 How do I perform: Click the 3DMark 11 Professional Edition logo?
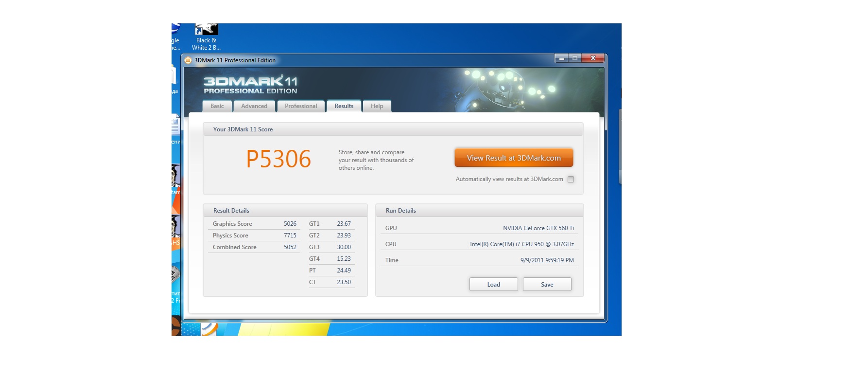click(x=250, y=85)
